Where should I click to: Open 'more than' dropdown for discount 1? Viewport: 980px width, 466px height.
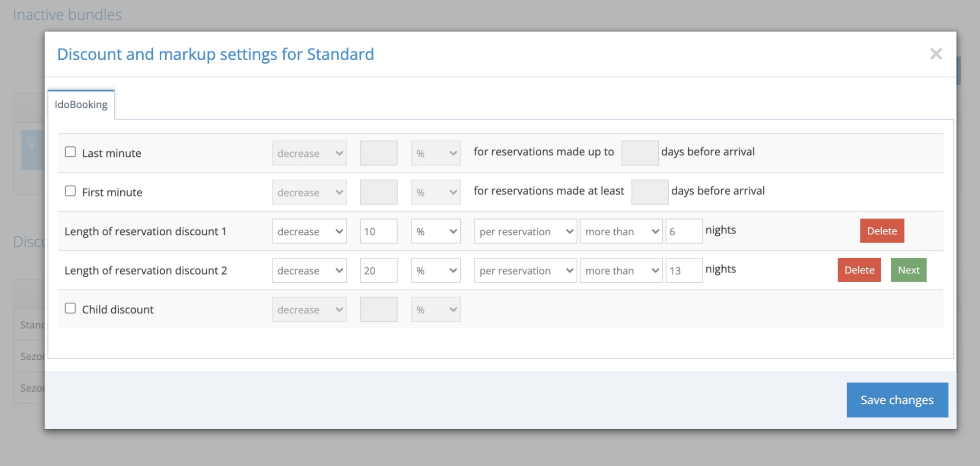point(621,231)
